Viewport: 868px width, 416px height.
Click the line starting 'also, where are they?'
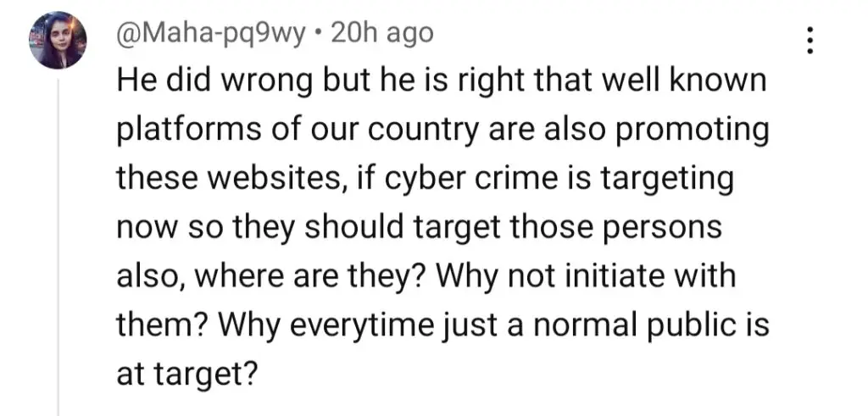(426, 277)
